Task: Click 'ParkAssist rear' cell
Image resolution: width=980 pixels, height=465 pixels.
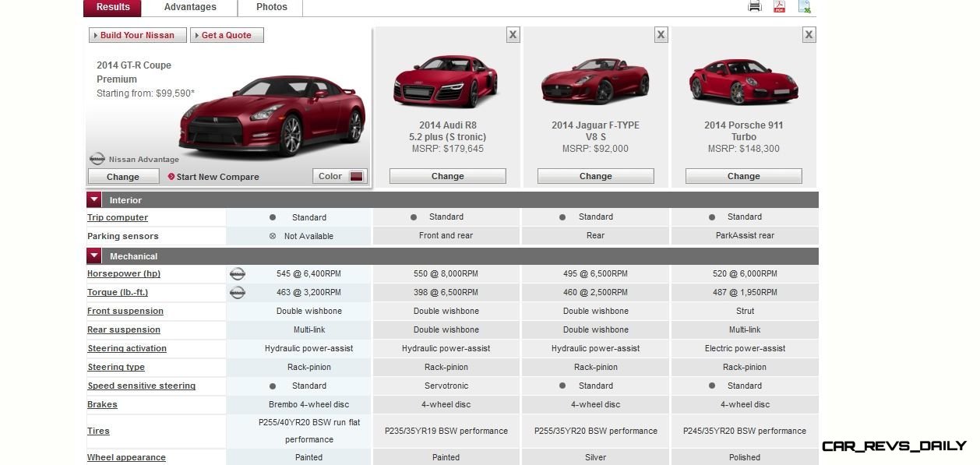Action: (745, 235)
